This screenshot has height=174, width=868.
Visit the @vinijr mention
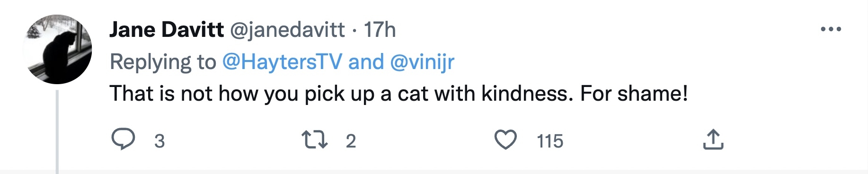coord(422,62)
